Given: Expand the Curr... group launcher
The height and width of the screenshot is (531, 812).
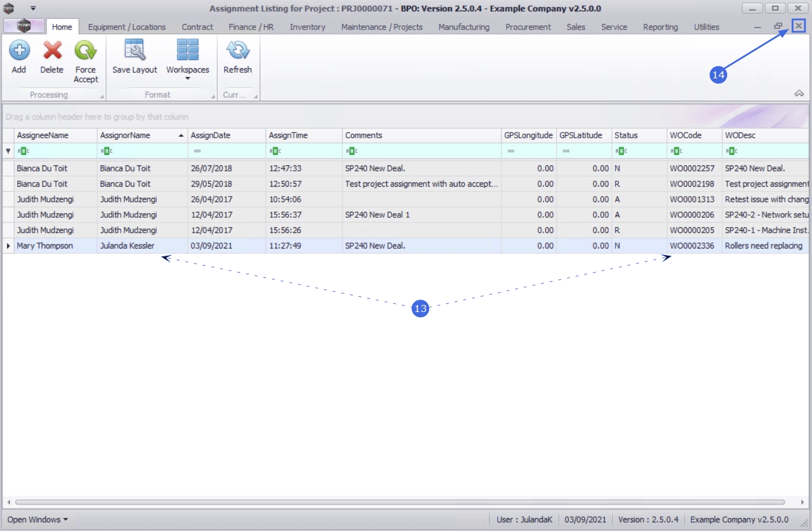Looking at the screenshot, I should [256, 97].
